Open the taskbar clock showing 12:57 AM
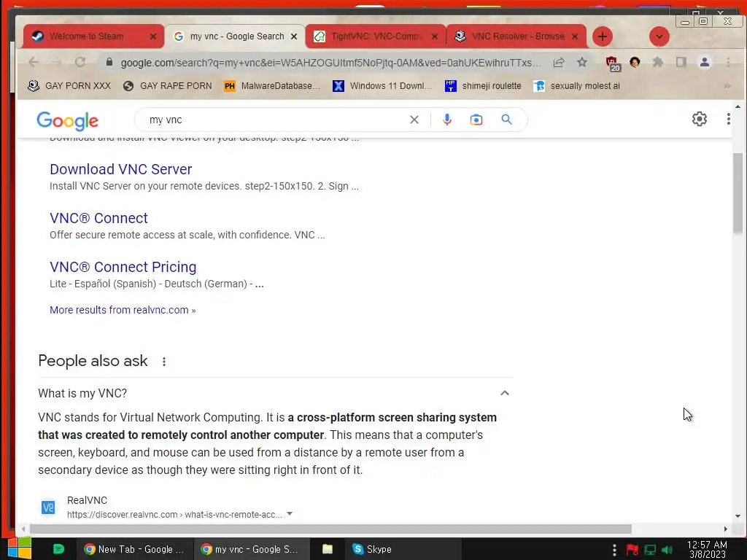The height and width of the screenshot is (560, 747). pyautogui.click(x=707, y=549)
